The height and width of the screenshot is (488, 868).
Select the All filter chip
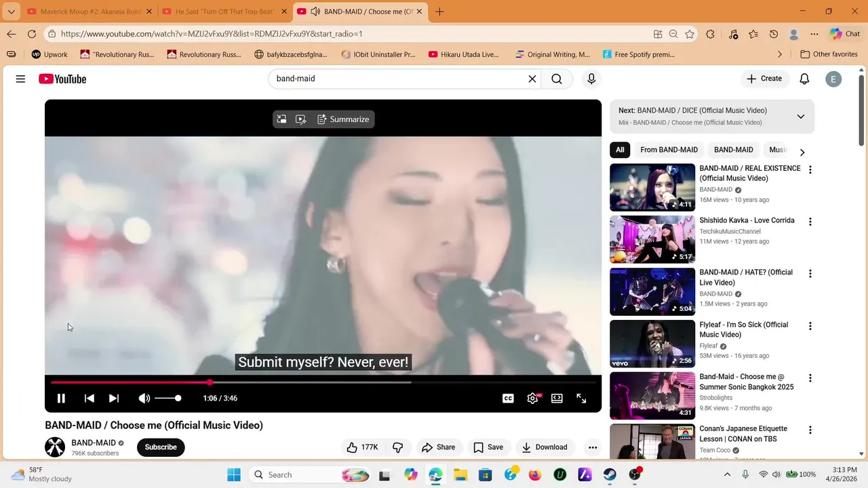pyautogui.click(x=620, y=150)
